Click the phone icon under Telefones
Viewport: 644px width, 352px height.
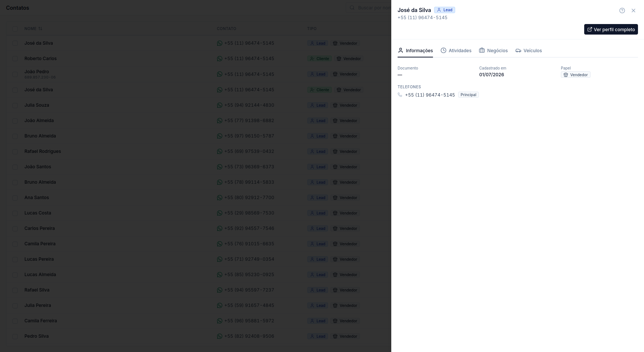(x=400, y=95)
